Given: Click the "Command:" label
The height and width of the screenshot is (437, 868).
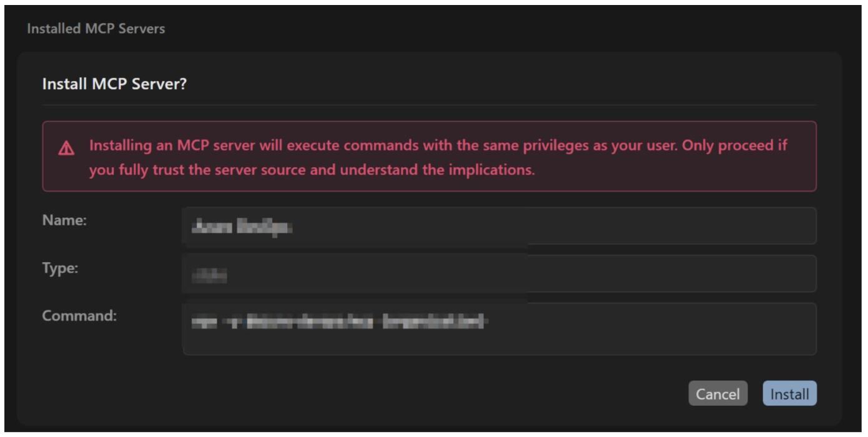Looking at the screenshot, I should point(79,316).
